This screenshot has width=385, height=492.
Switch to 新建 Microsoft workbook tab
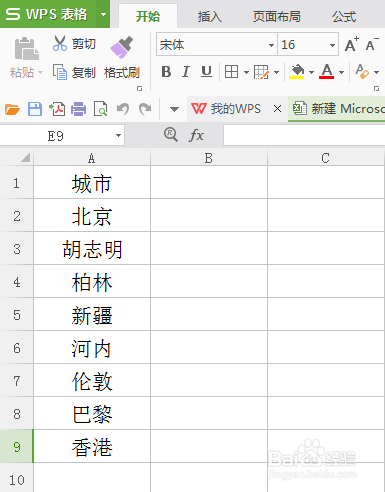pos(337,109)
